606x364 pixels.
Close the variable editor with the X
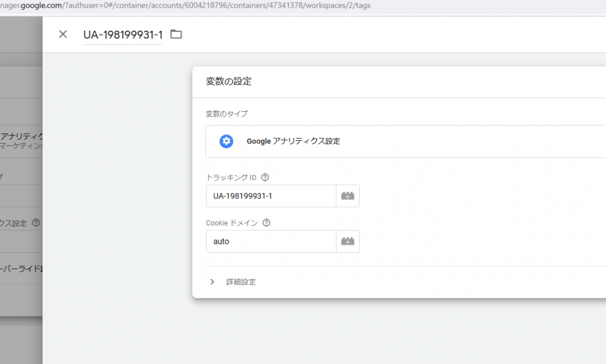63,34
